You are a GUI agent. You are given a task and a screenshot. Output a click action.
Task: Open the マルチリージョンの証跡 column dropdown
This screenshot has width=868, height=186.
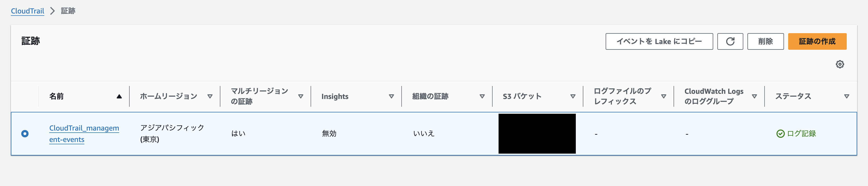click(301, 96)
